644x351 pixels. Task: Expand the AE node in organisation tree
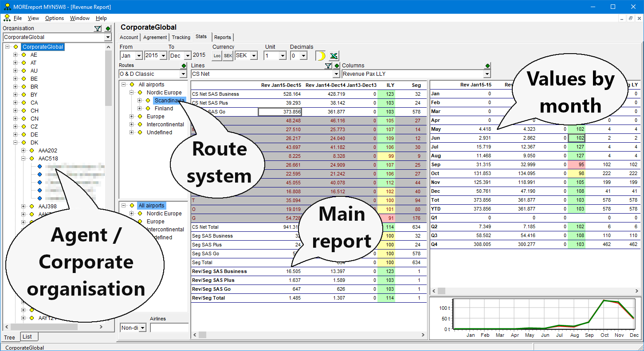click(16, 55)
